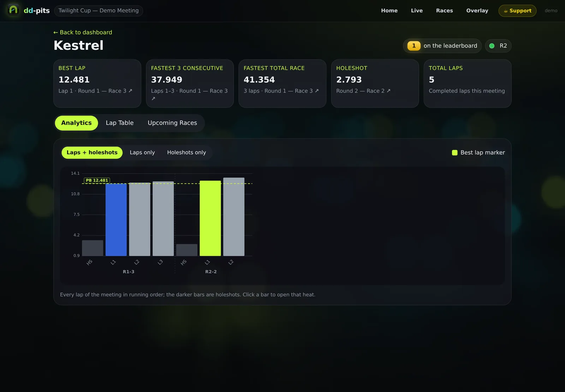Select Laps + holeshots view
Screen dimensions: 565x392
[x=92, y=153]
